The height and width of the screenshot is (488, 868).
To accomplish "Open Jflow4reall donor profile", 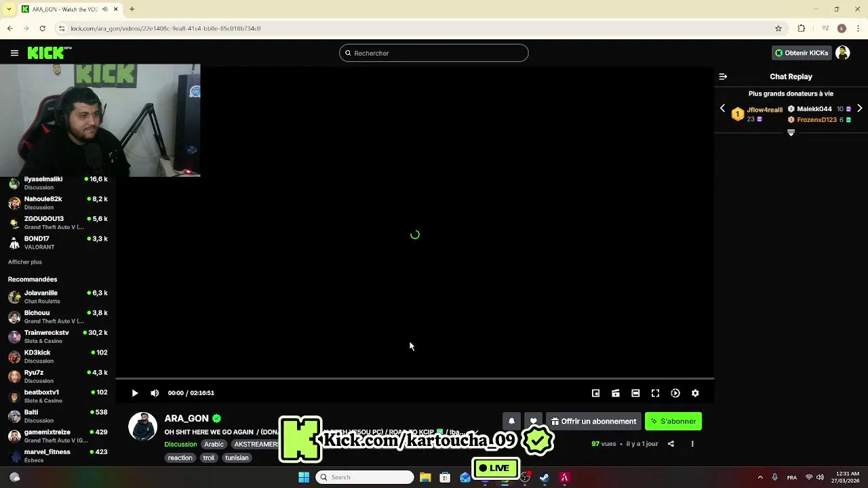I will 764,110.
